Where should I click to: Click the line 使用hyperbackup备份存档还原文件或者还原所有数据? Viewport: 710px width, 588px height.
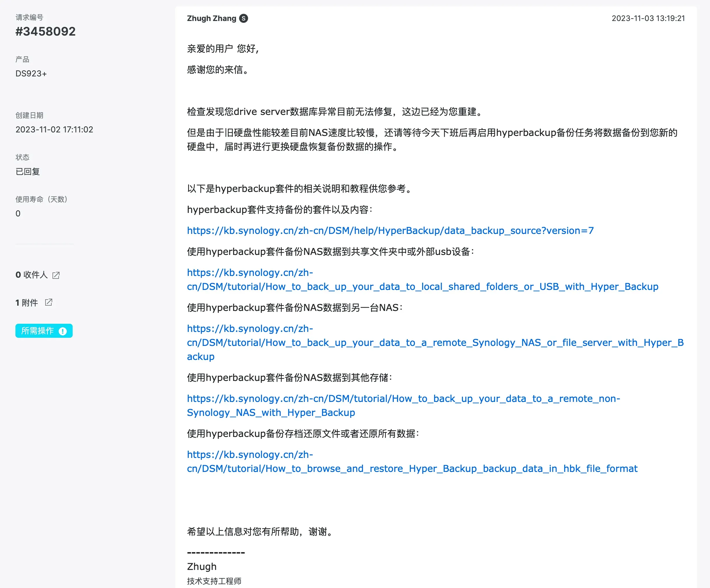click(303, 433)
